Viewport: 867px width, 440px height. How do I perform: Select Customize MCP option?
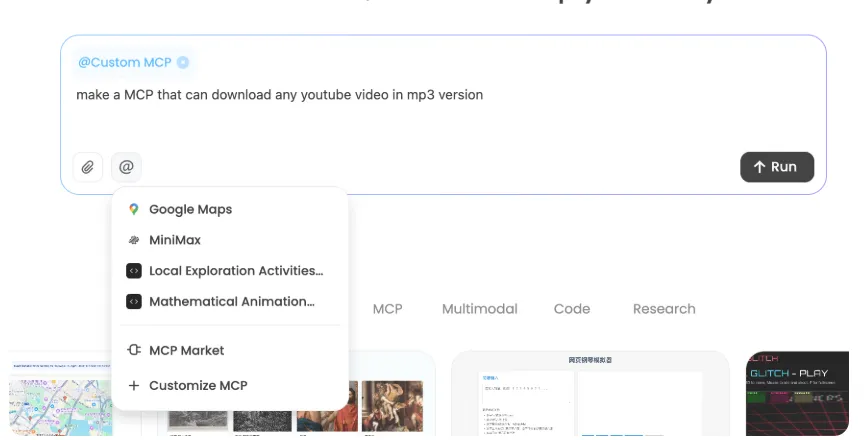click(x=230, y=386)
